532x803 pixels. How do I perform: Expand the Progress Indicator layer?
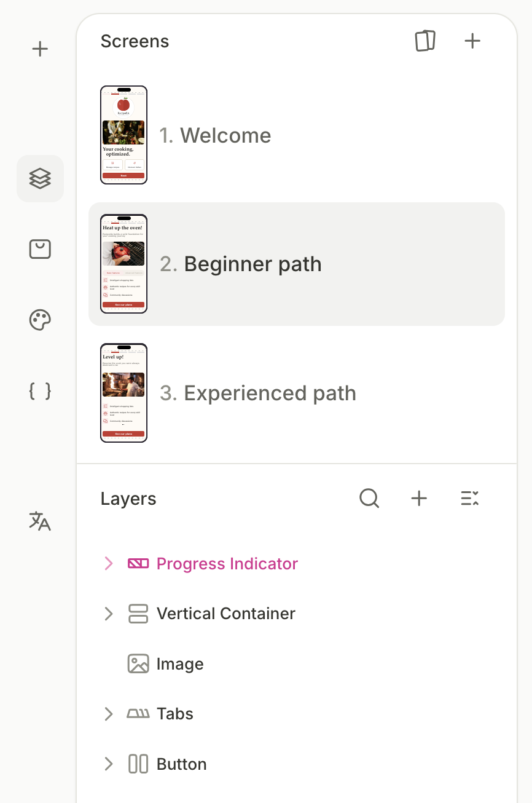point(109,563)
